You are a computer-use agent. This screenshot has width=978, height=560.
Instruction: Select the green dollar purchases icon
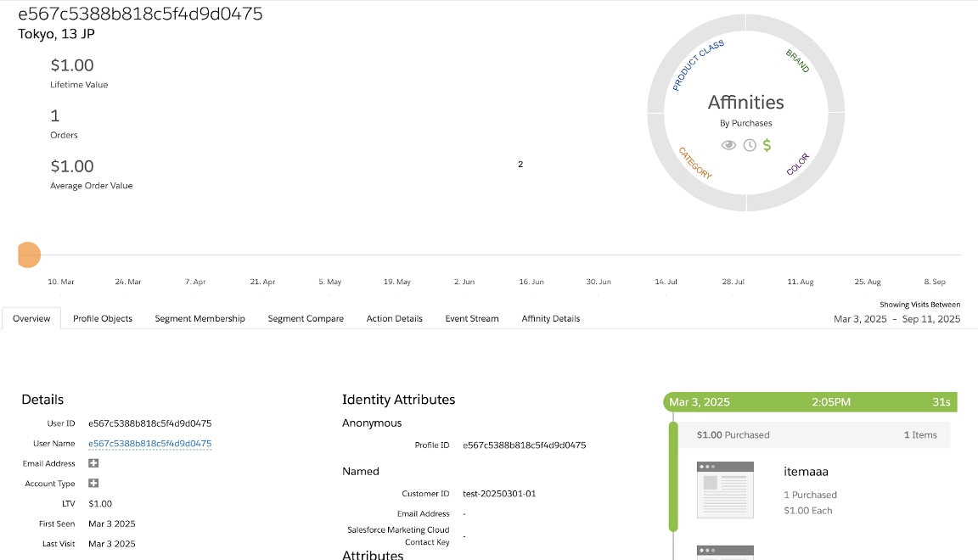767,145
